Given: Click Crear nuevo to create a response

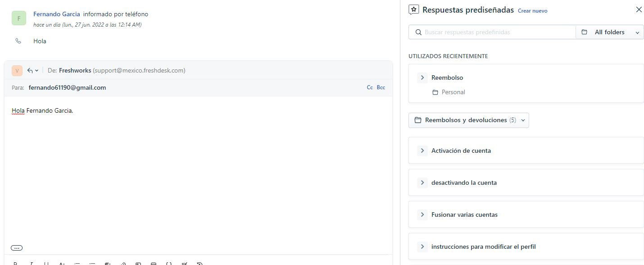Looking at the screenshot, I should [532, 10].
